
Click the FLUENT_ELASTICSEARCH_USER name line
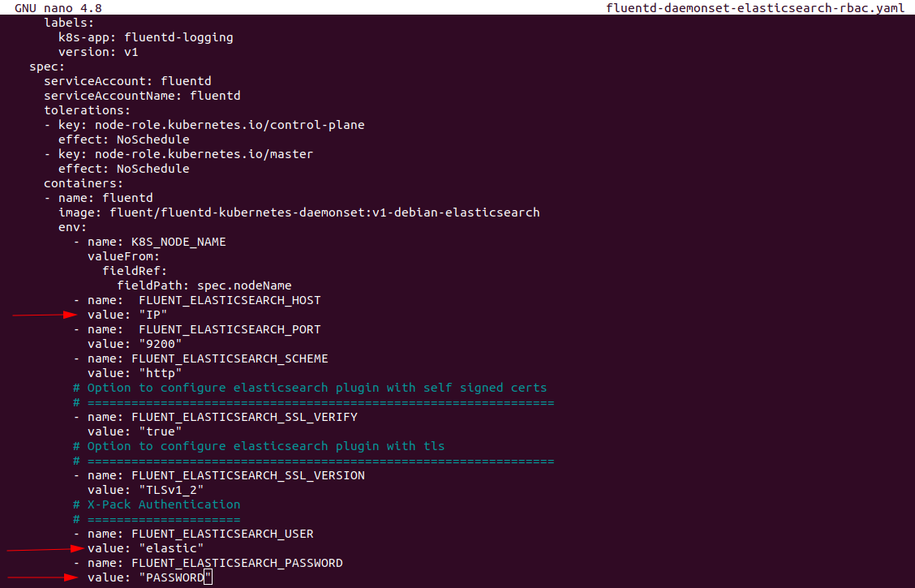[x=193, y=533]
